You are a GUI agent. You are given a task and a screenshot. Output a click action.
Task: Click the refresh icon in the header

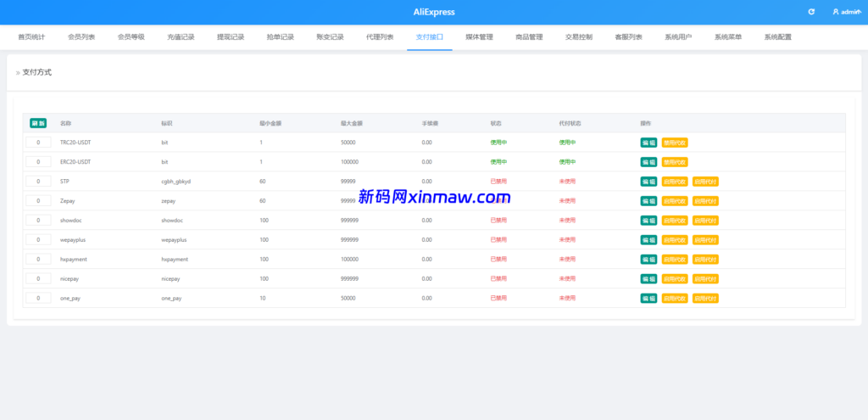[x=811, y=12]
